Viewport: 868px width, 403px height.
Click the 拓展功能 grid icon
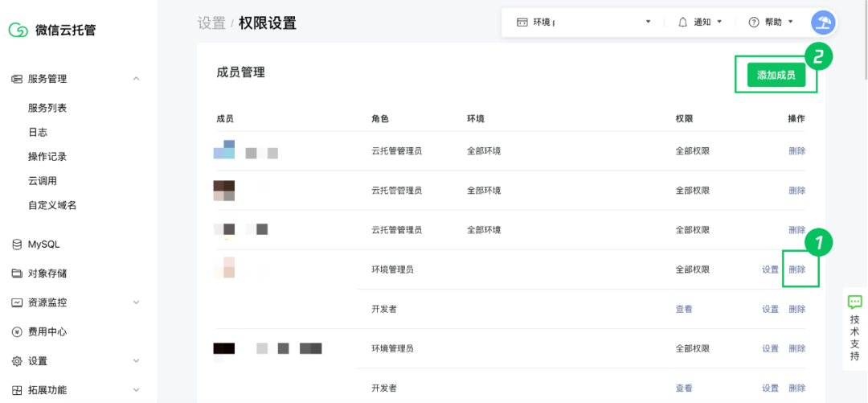(17, 390)
